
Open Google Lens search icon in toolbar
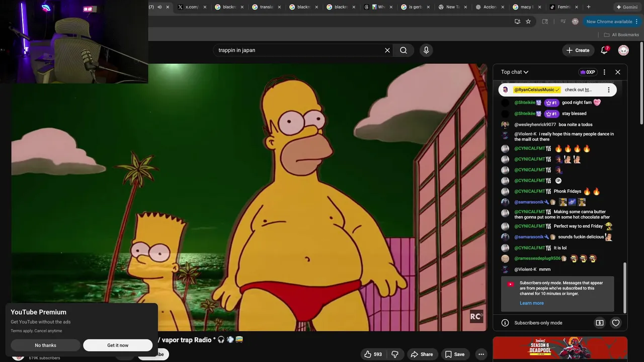pyautogui.click(x=545, y=22)
